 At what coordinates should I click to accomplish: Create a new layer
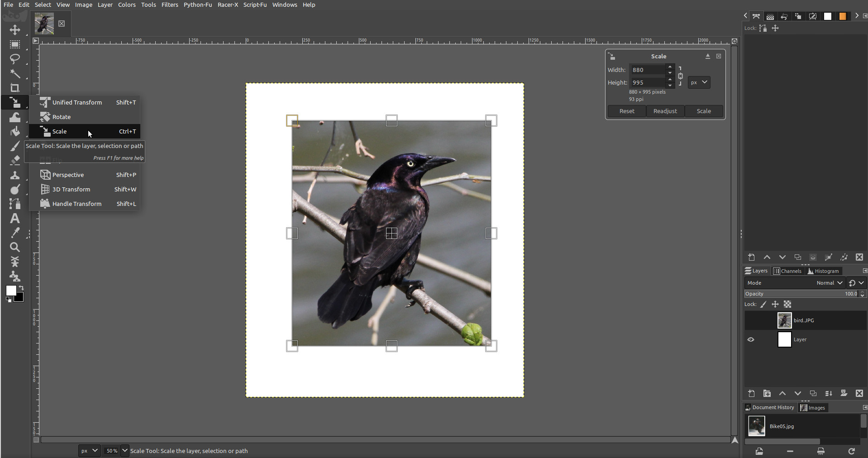751,393
